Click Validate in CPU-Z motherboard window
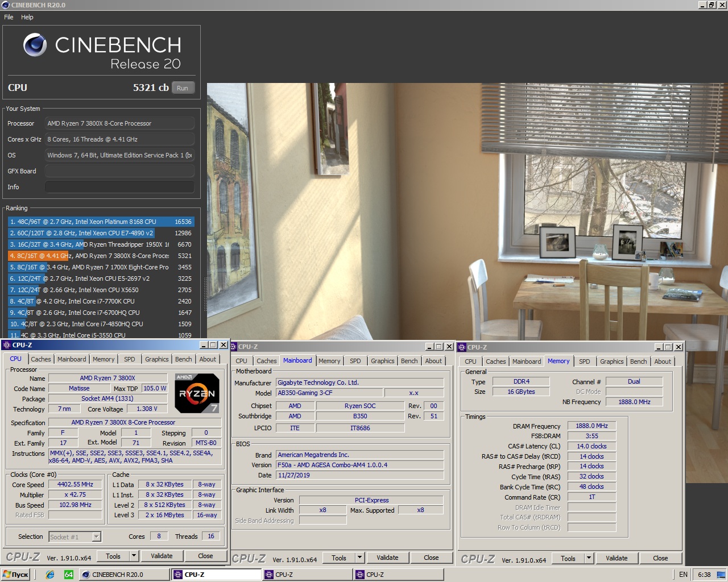The width and height of the screenshot is (728, 582). [x=387, y=558]
